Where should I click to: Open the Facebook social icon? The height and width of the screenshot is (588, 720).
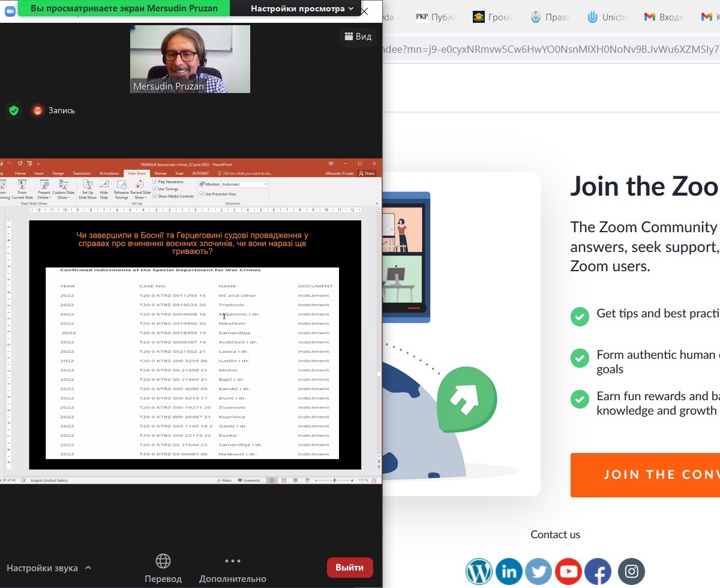click(x=598, y=572)
